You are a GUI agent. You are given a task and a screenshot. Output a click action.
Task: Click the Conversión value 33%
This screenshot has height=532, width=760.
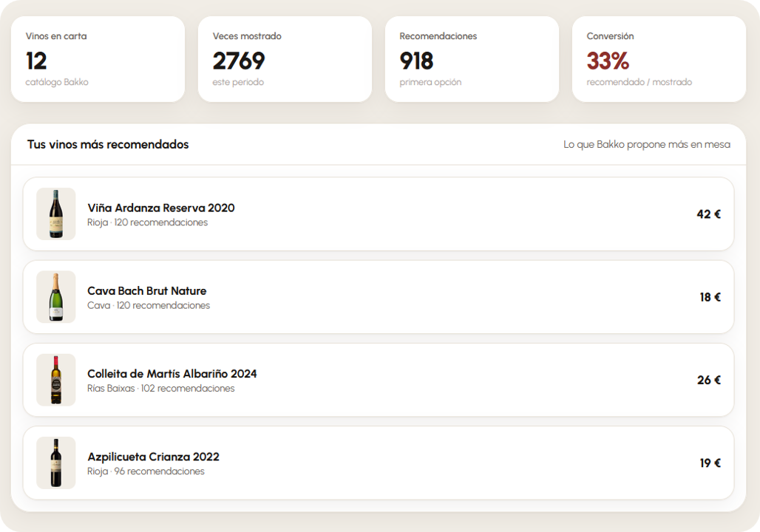[608, 61]
